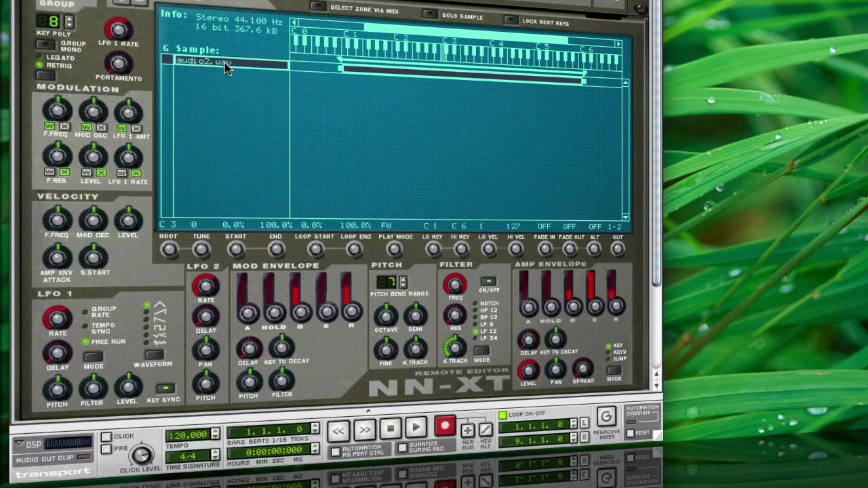Viewport: 868px width, 488px height.
Task: Enable the metronome Click checkbox
Action: pos(106,436)
